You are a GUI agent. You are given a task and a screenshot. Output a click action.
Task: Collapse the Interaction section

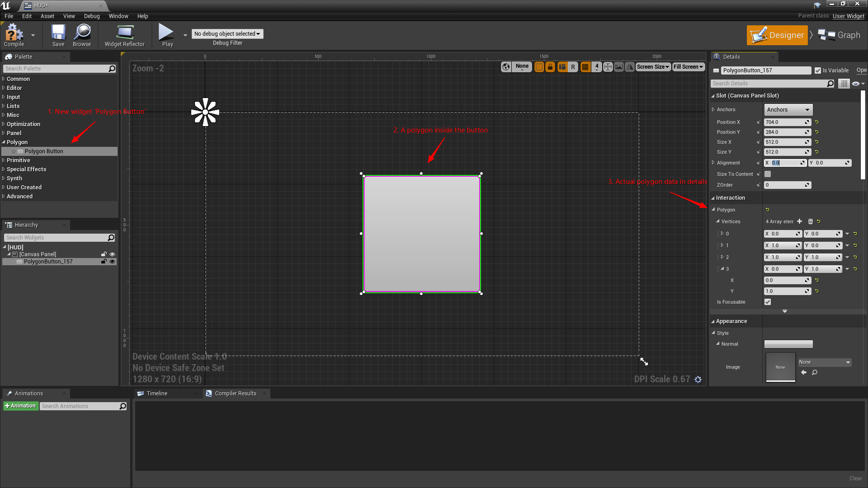tap(713, 198)
